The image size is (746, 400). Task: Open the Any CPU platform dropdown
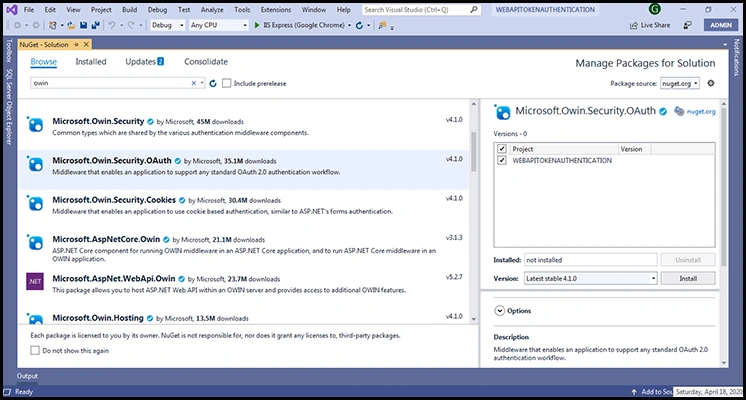click(219, 25)
